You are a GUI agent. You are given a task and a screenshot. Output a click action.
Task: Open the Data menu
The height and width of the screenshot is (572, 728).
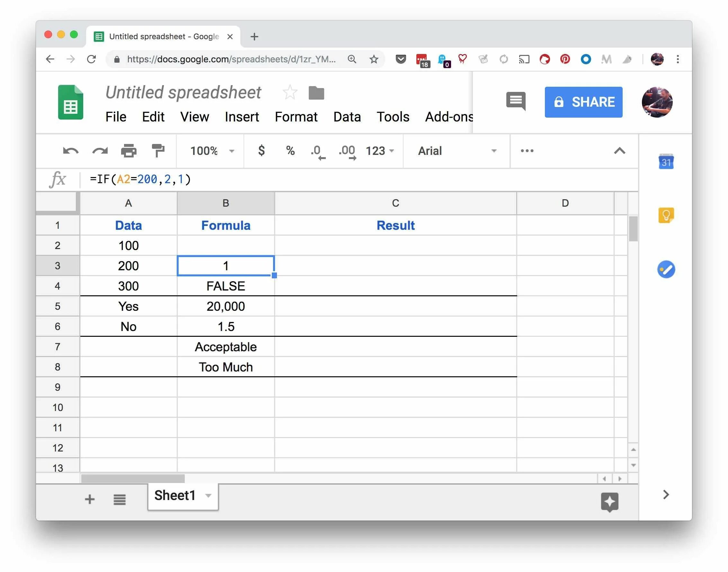[347, 117]
